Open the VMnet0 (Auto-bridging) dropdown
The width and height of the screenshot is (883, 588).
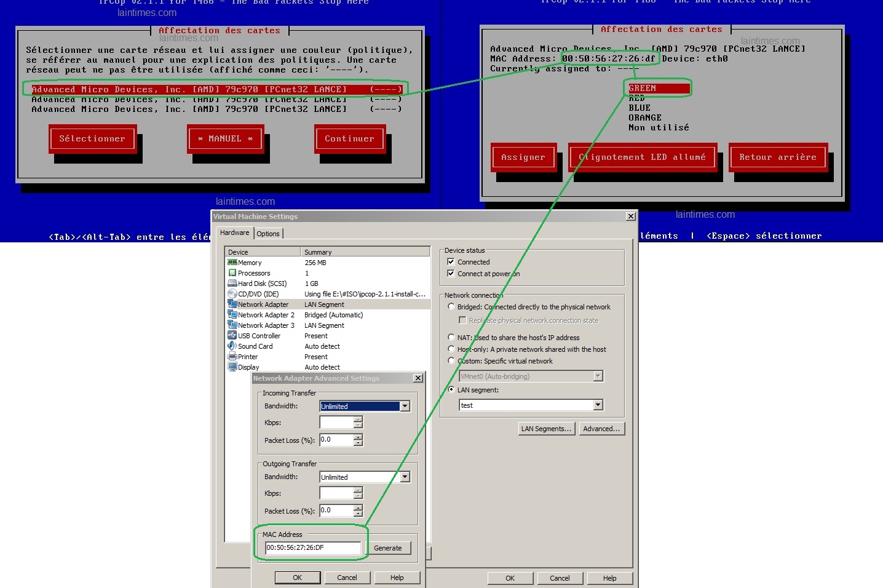point(598,376)
